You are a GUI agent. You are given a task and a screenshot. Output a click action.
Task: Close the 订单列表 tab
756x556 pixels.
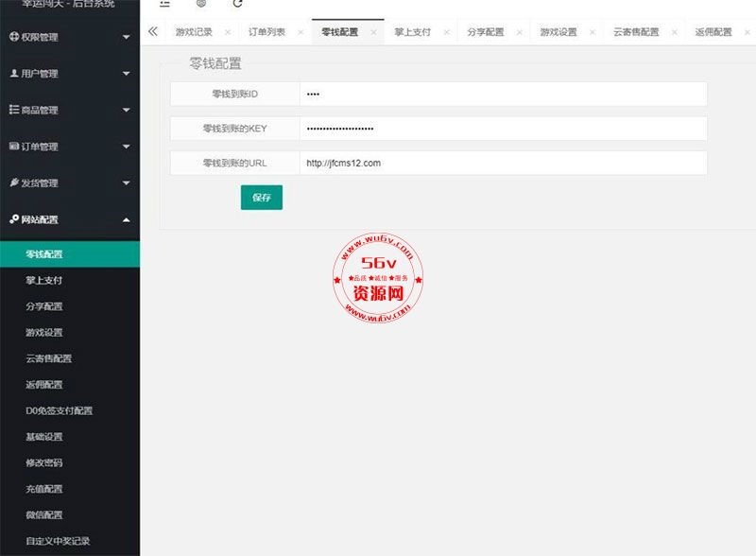tap(301, 32)
